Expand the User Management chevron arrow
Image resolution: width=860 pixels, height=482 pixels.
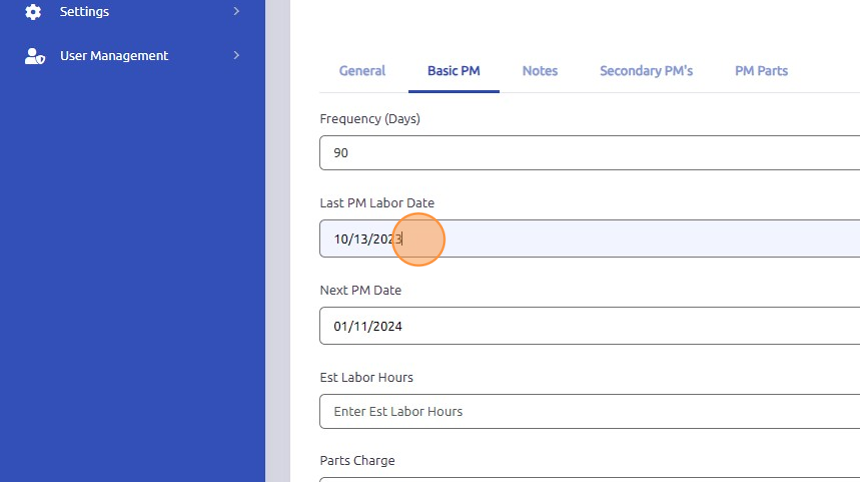pyautogui.click(x=236, y=55)
